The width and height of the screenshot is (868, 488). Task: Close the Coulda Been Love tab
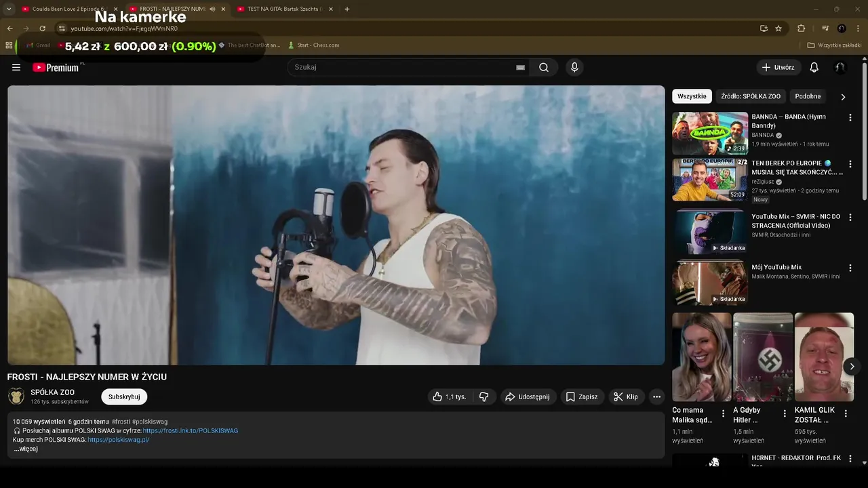115,9
